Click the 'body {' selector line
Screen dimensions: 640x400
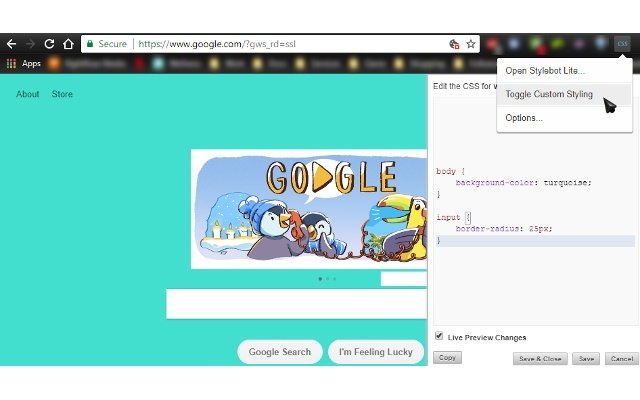[x=450, y=171]
